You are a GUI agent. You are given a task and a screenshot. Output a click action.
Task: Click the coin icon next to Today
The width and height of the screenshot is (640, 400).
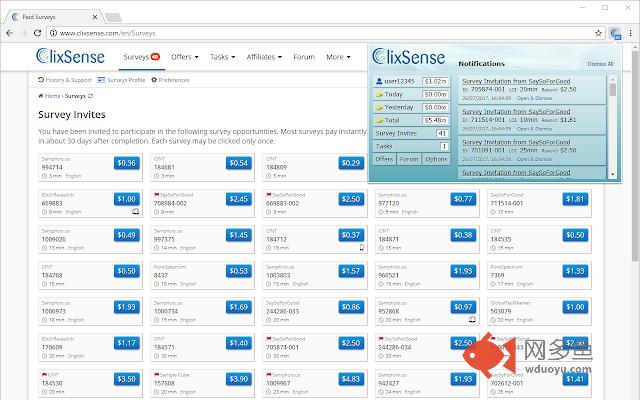pos(379,94)
